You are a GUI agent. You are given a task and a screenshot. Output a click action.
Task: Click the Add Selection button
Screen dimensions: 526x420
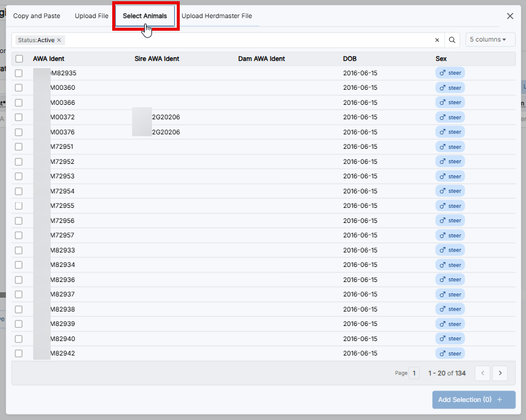[474, 400]
